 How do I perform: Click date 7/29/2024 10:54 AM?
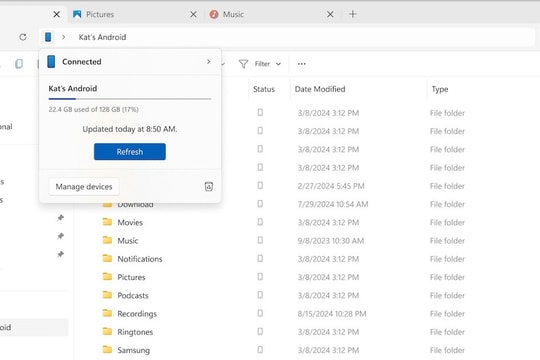333,204
